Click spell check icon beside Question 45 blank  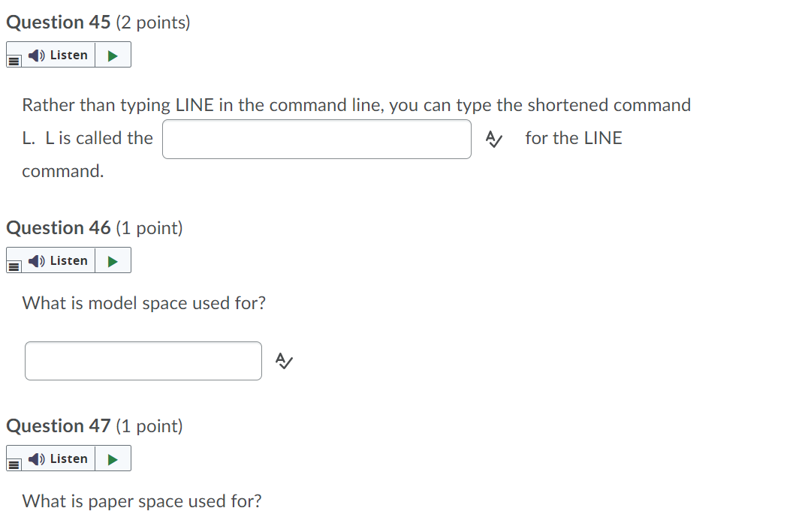[493, 139]
